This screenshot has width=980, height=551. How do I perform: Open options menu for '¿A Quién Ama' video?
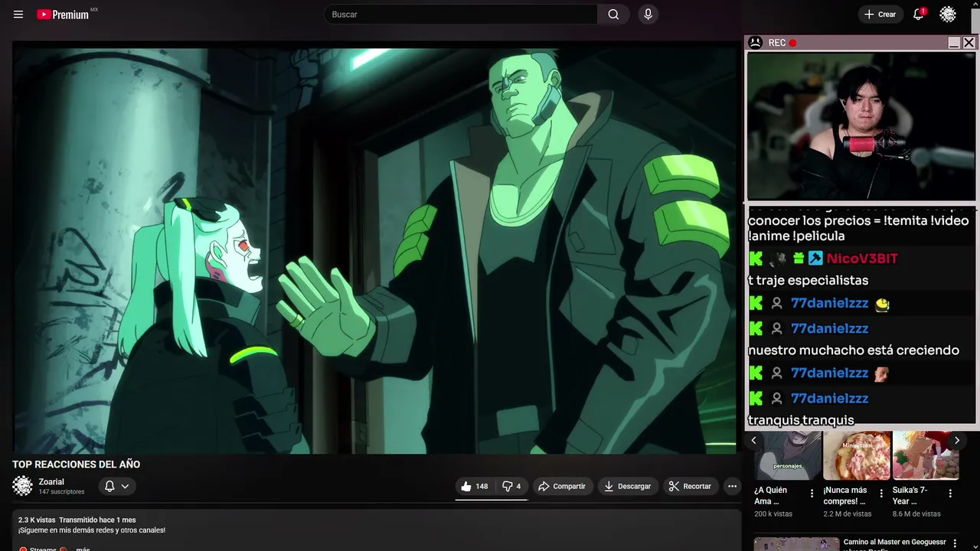pos(812,494)
